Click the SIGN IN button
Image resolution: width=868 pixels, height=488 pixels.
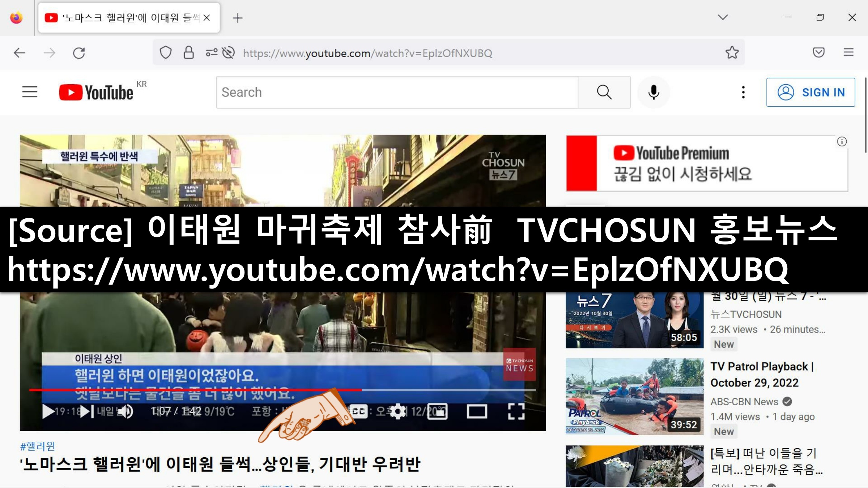(x=810, y=92)
